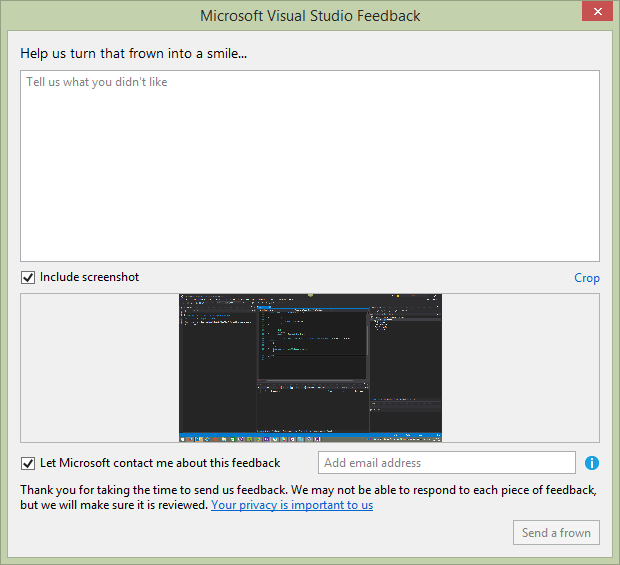Click the blue info icon beside email field
The width and height of the screenshot is (620, 565).
coord(592,463)
